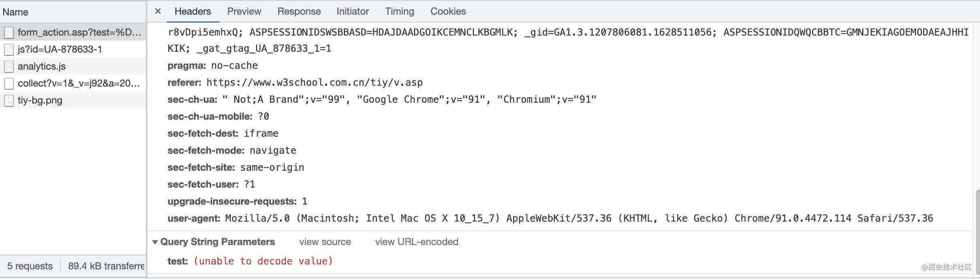This screenshot has height=279, width=980.
Task: Click the form_action.asp document file icon
Action: coord(9,32)
